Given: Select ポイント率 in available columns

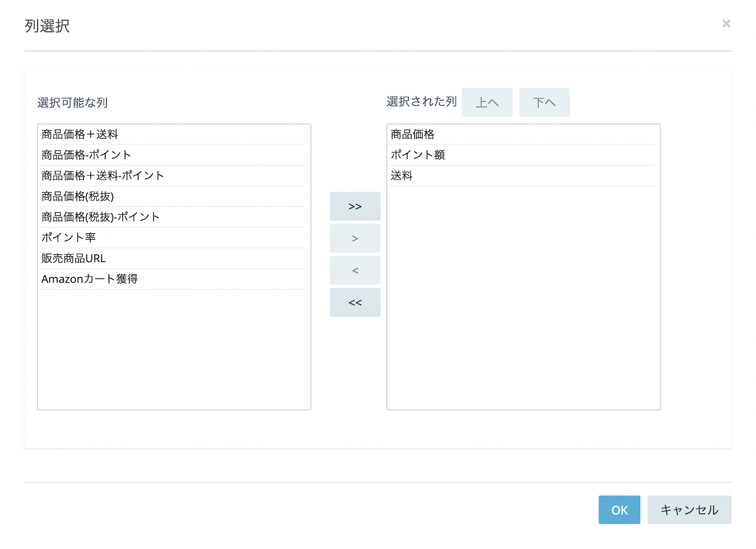Looking at the screenshot, I should (171, 237).
